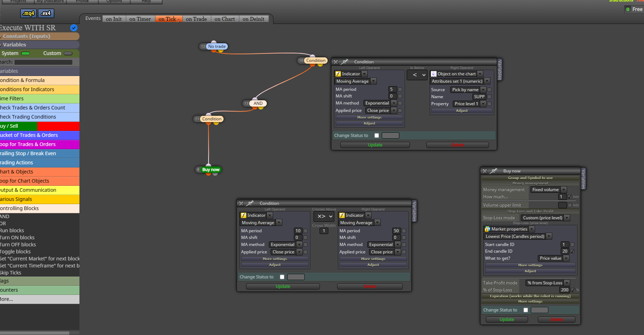Toggle the End candle ID checkbox
Screen dimensions: 644x335
(572, 251)
